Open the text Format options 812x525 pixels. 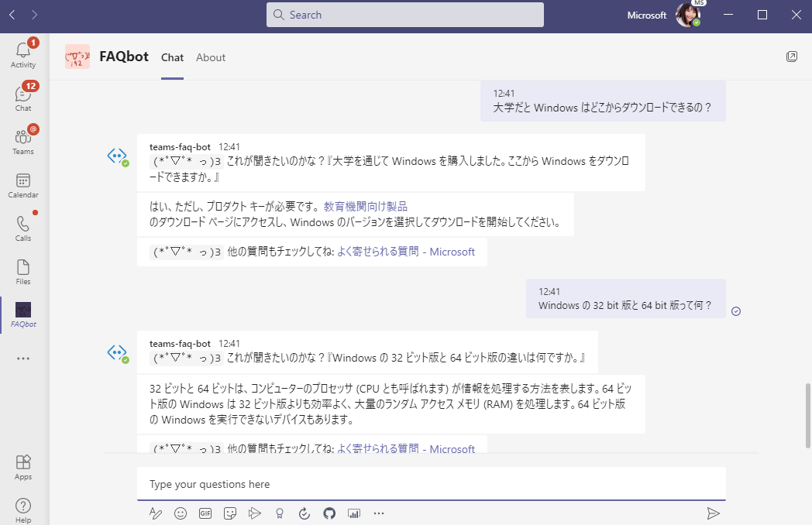156,513
